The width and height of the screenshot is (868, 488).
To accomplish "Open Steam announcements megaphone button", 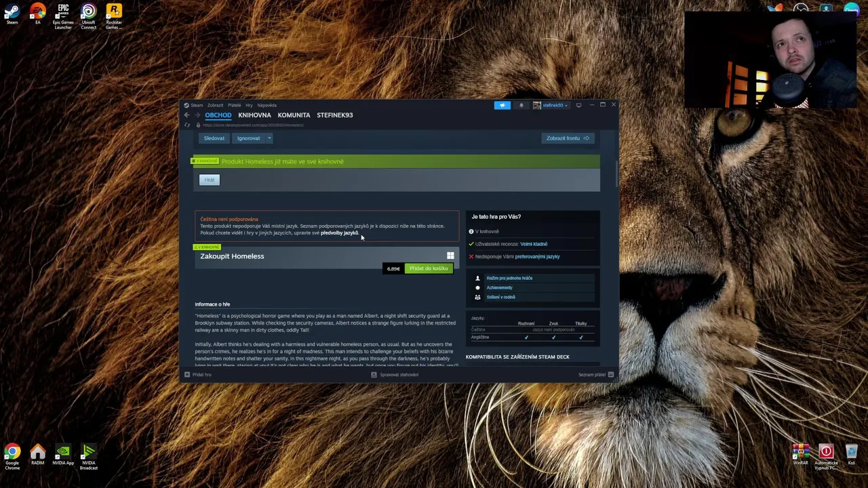I will [502, 105].
